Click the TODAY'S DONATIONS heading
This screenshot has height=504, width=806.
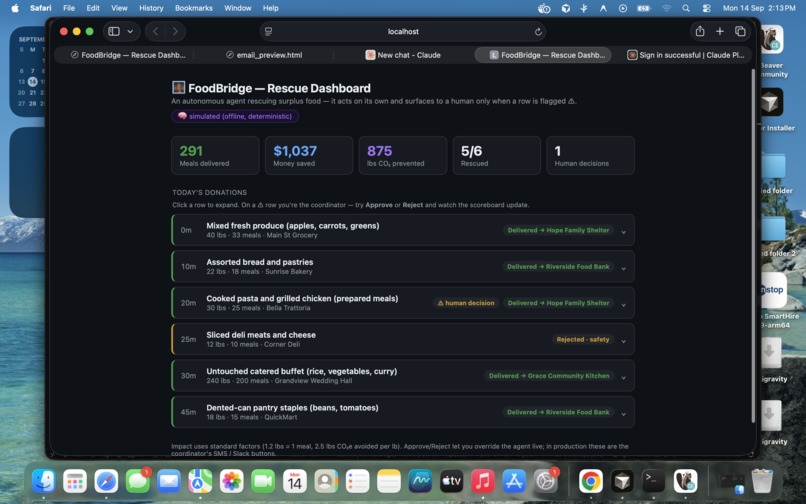[210, 192]
